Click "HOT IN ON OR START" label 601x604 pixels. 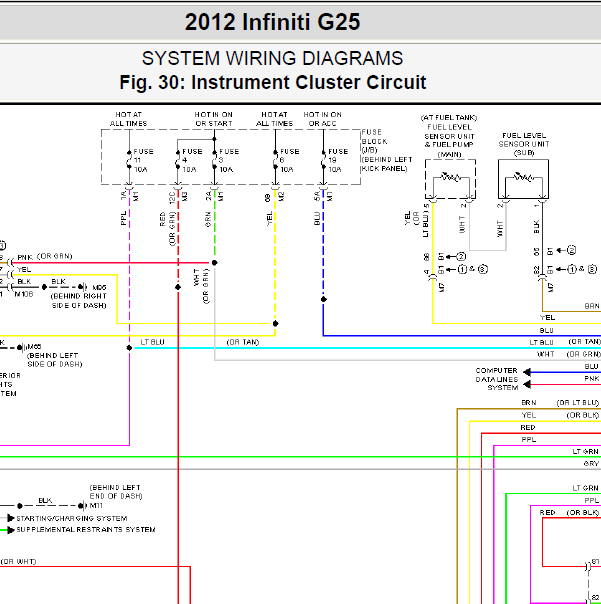(x=213, y=119)
